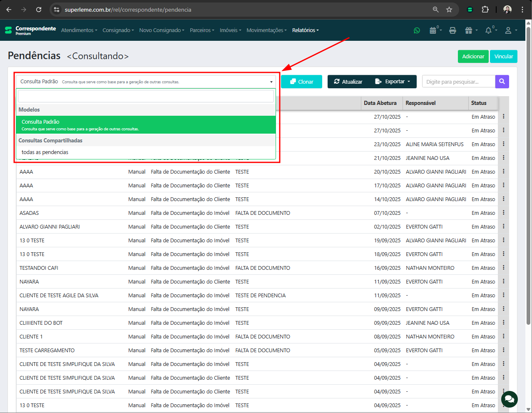Click the 'Digite para pesquisar' search field
This screenshot has width=532, height=413.
[458, 82]
